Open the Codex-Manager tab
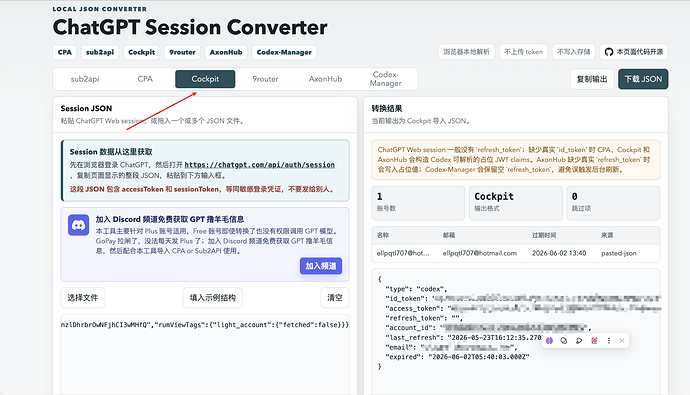Viewport: 690px width, 395px height. click(385, 79)
